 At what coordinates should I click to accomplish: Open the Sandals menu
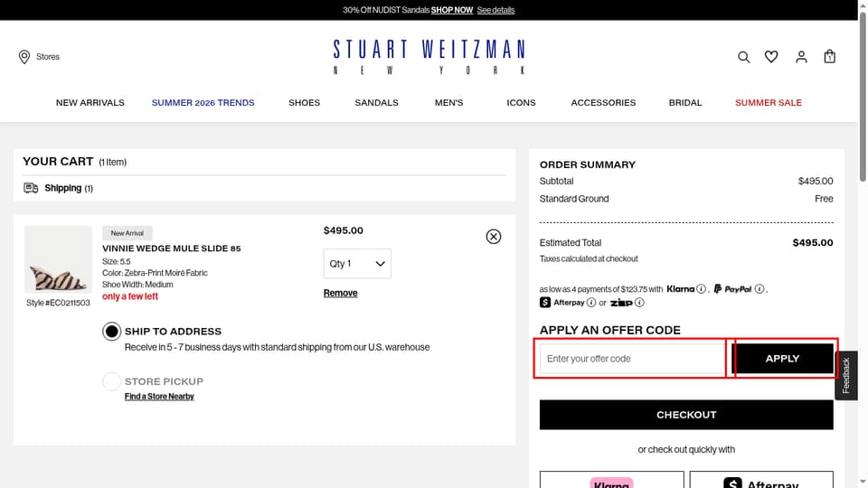tap(376, 103)
